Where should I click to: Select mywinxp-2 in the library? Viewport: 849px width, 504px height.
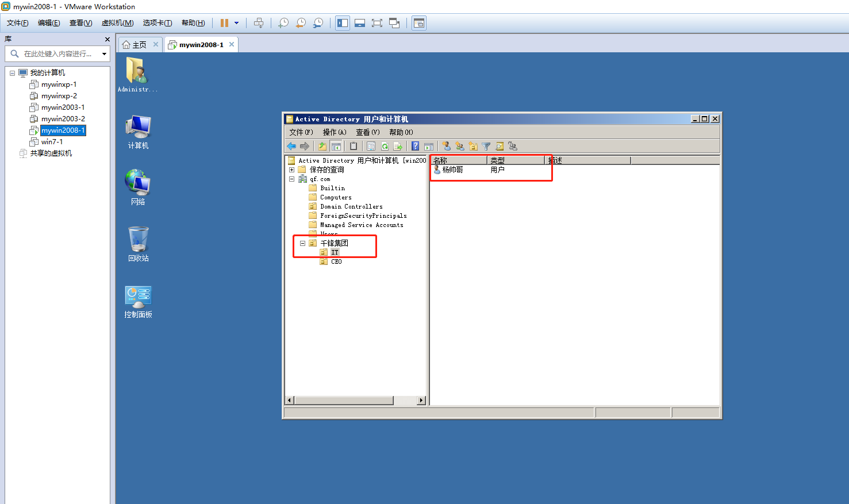tap(59, 96)
